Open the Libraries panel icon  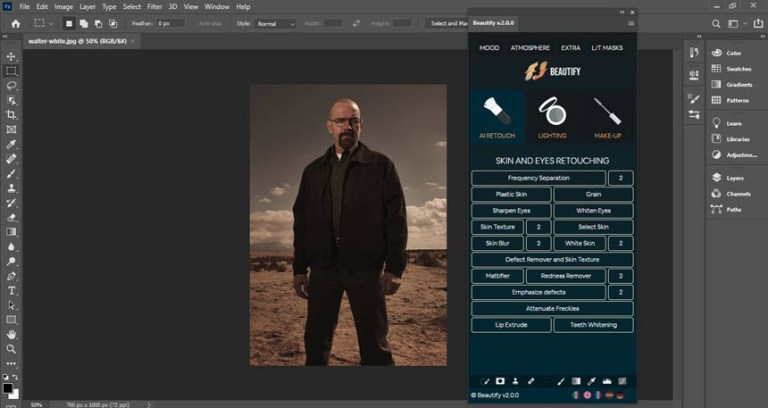point(717,139)
